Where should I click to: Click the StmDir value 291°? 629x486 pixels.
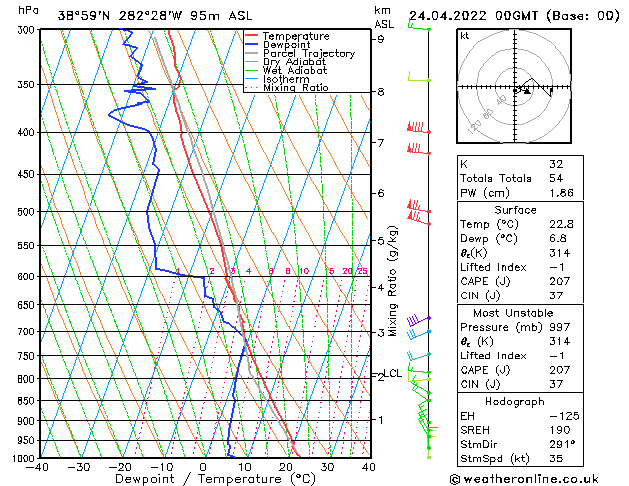(x=562, y=444)
